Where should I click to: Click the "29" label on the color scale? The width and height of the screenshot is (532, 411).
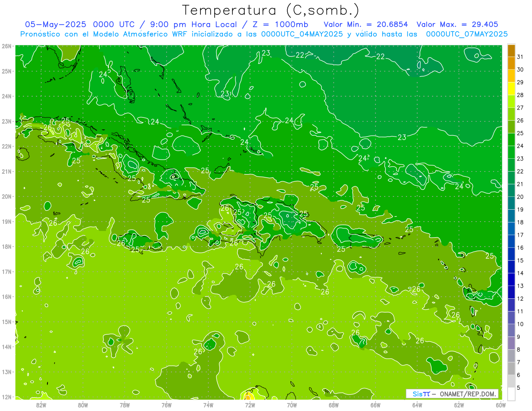520,82
